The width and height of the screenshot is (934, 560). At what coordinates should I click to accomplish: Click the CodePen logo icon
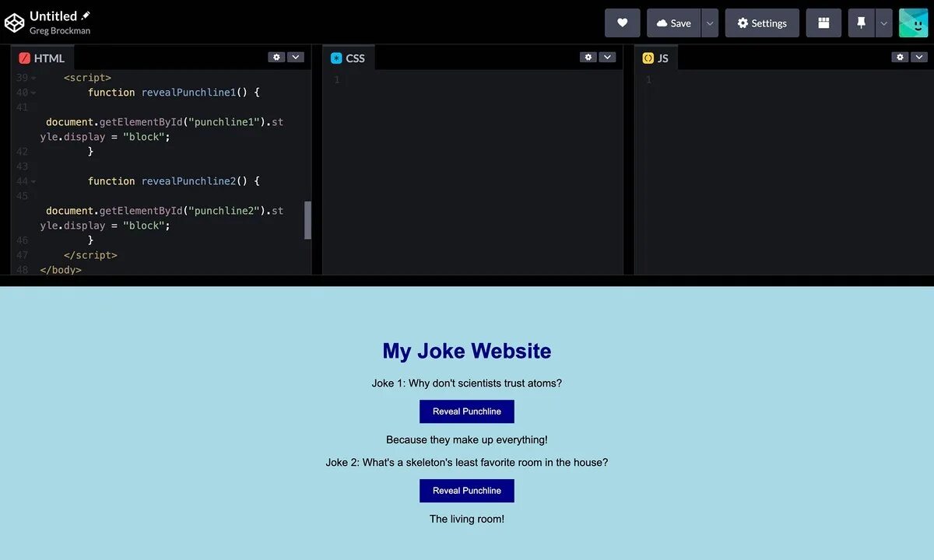15,23
